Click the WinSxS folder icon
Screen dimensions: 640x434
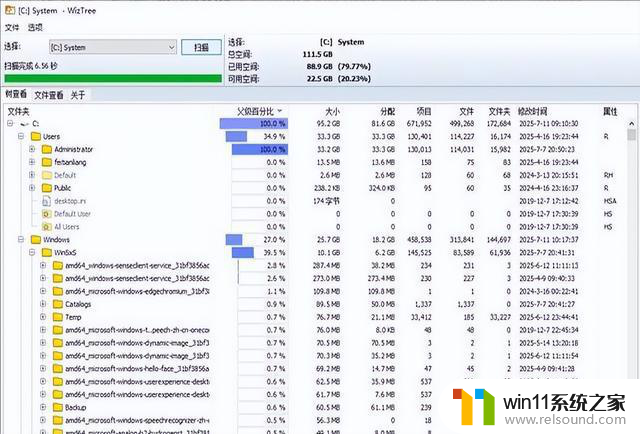click(47, 252)
